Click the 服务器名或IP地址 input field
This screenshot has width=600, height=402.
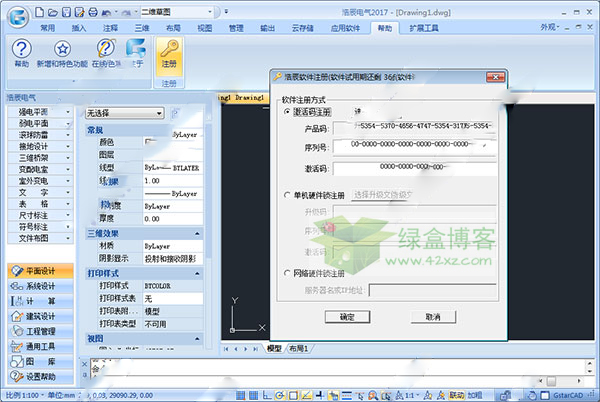433,290
